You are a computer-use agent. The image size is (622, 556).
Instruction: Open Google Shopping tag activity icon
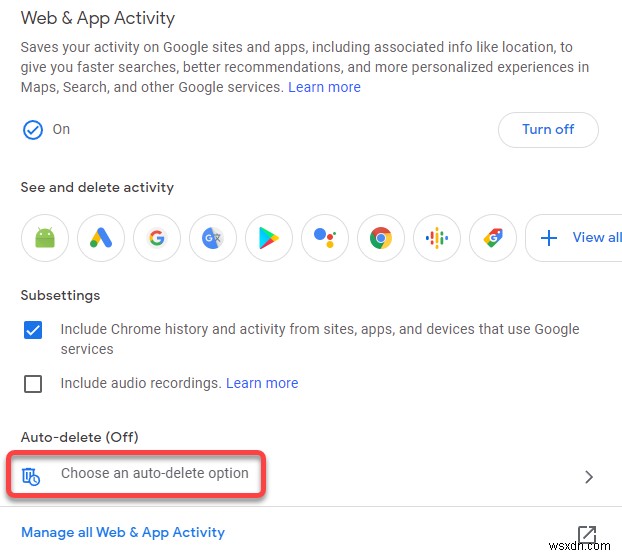coord(493,238)
